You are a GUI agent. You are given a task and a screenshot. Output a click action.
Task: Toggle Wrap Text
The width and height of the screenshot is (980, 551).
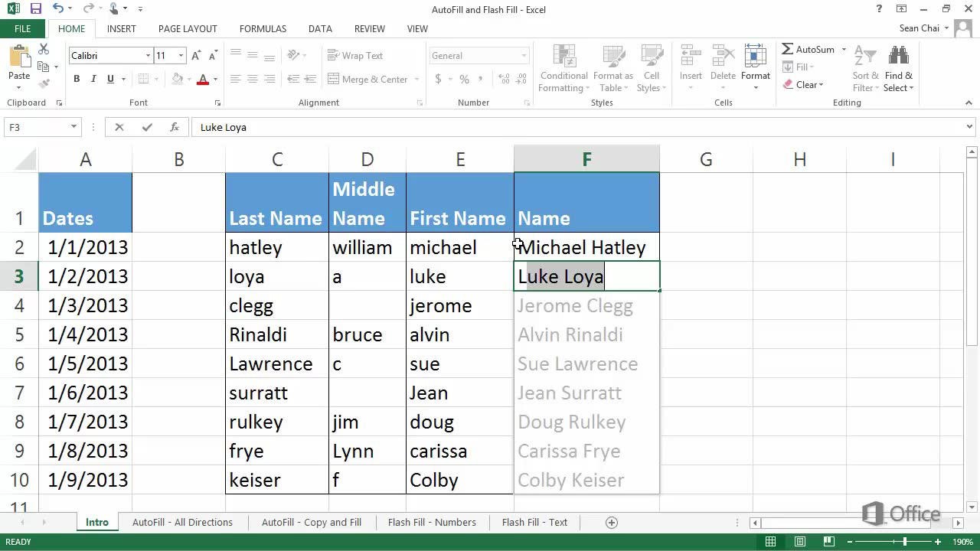[355, 55]
